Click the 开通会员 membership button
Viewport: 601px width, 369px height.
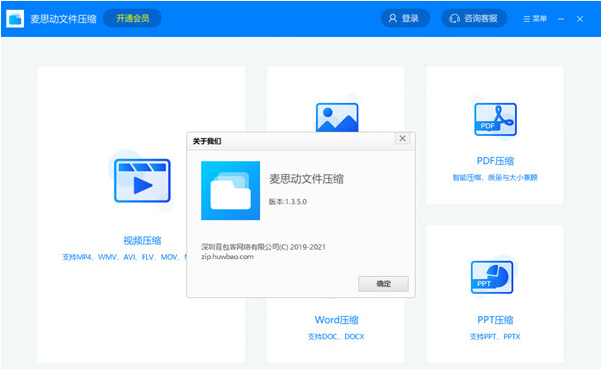pyautogui.click(x=133, y=18)
